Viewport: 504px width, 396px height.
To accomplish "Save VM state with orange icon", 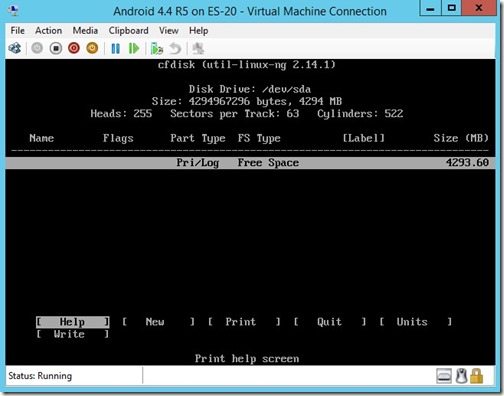I will tap(92, 48).
